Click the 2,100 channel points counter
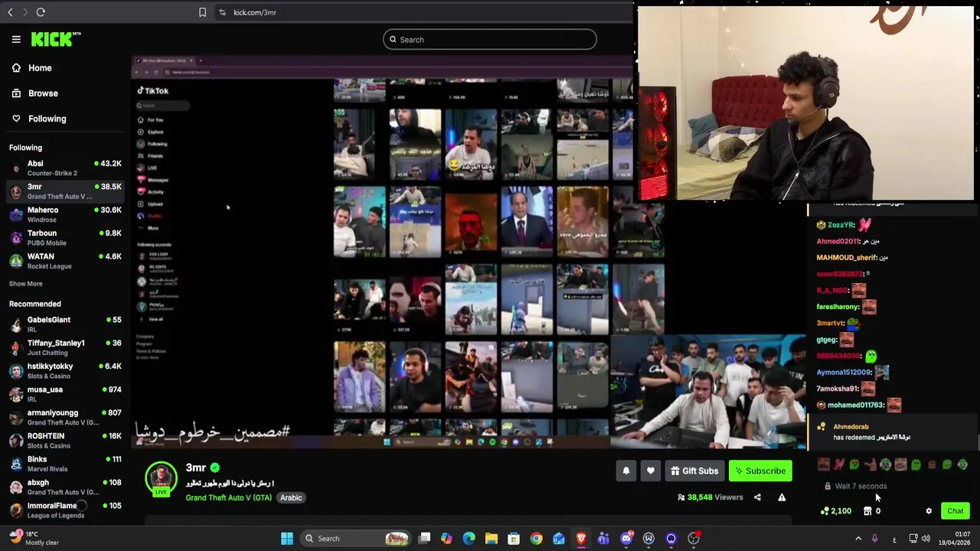980x551 pixels. pyautogui.click(x=835, y=511)
